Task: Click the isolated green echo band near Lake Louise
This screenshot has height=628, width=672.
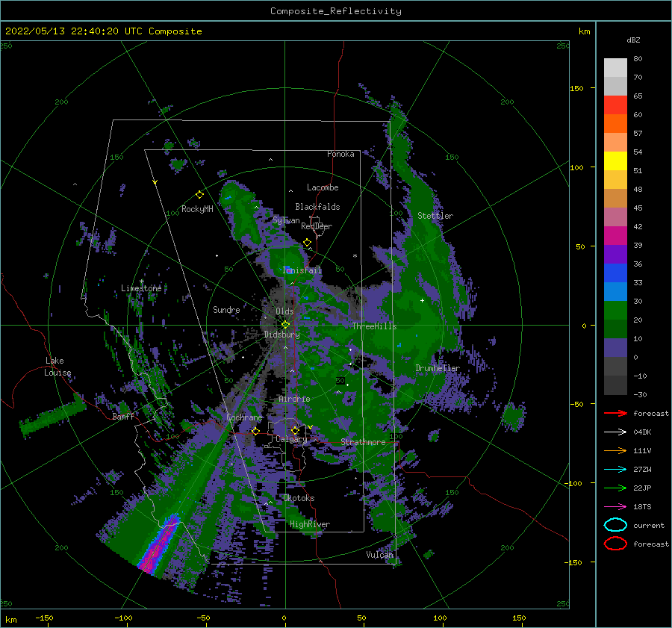Action: coord(52,415)
